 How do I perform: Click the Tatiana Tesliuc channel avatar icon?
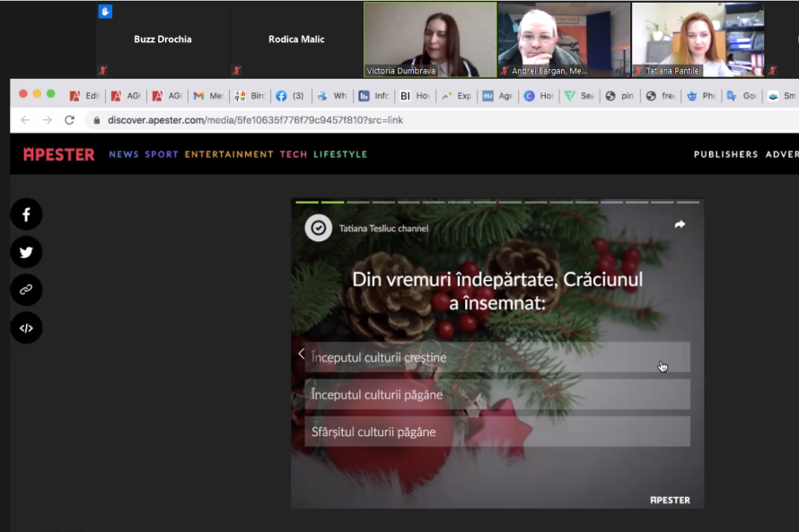click(x=318, y=228)
